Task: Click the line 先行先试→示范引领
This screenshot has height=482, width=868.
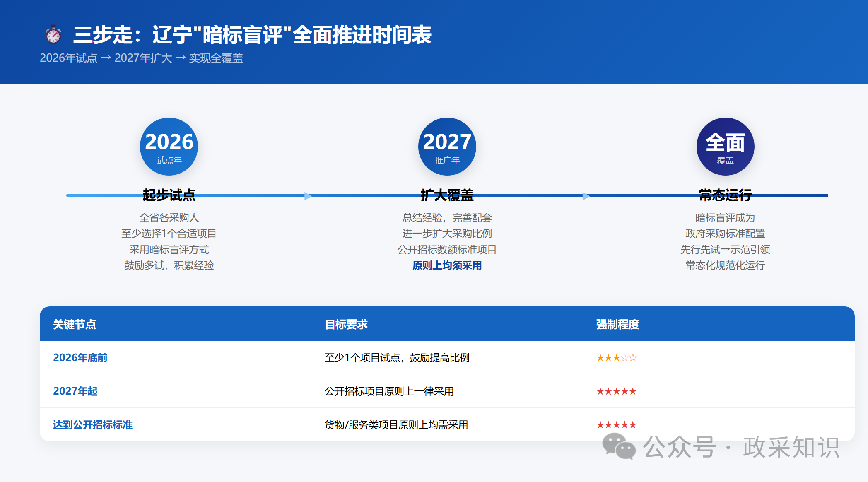Action: pos(726,250)
